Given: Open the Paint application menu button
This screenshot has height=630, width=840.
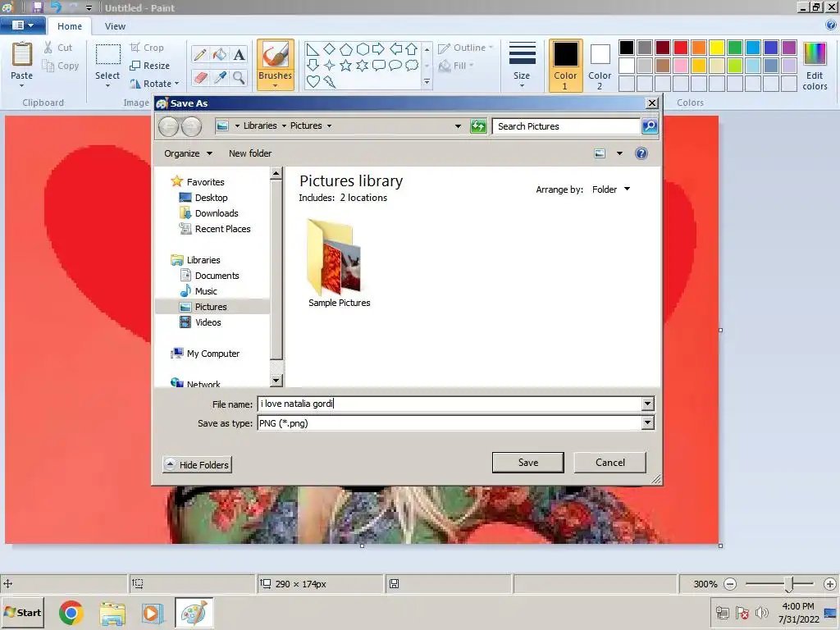Looking at the screenshot, I should click(x=22, y=25).
